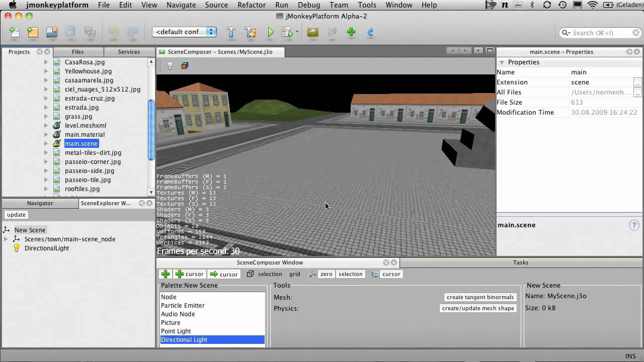Screen dimensions: 644x362
Task: Click the Debug Project toolbar icon
Action: 287,32
